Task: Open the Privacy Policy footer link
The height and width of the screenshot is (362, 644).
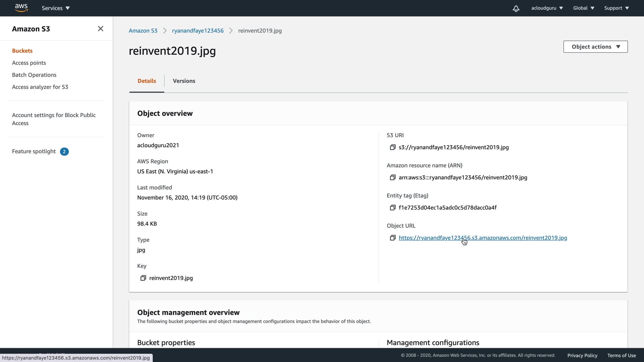Action: [582, 356]
